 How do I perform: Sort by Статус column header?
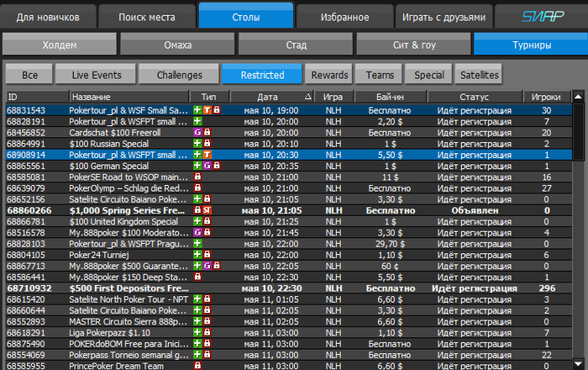coord(475,97)
